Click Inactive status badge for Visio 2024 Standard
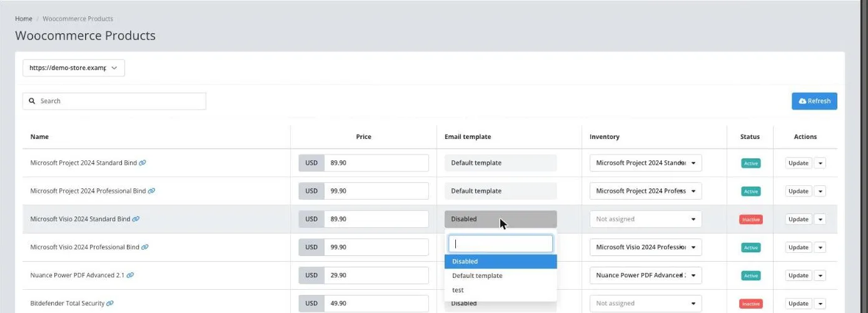This screenshot has width=868, height=313. click(x=751, y=220)
